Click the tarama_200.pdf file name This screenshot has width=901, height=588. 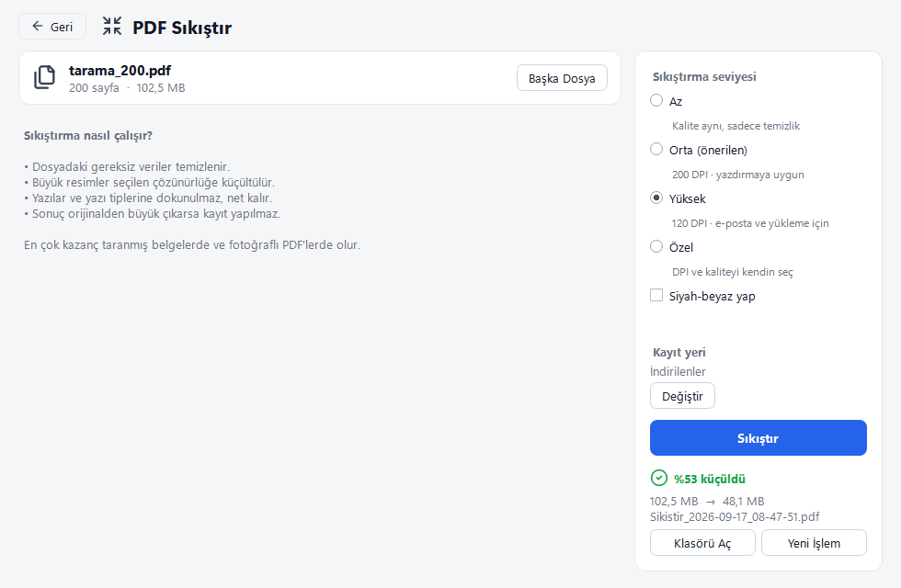click(120, 71)
